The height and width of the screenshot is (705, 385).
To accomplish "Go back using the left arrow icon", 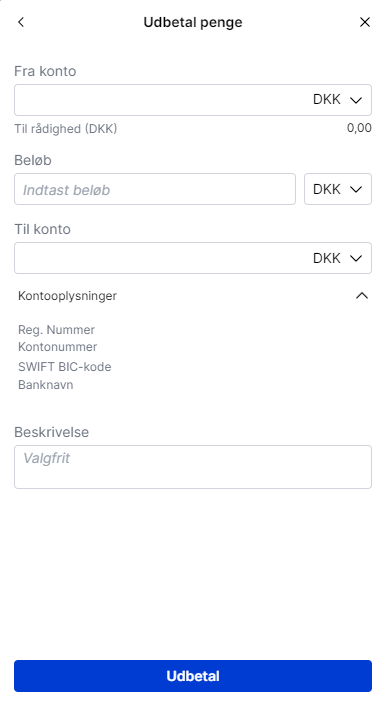I will coord(21,22).
